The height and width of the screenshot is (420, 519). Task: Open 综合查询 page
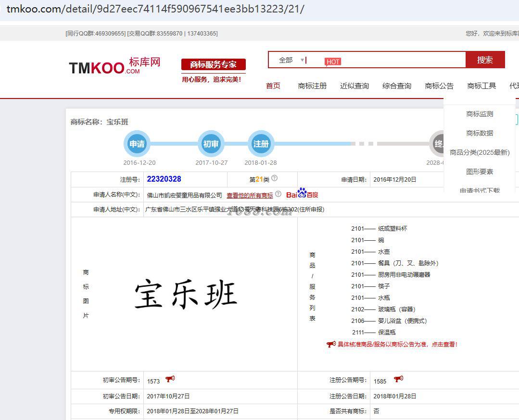[x=397, y=86]
